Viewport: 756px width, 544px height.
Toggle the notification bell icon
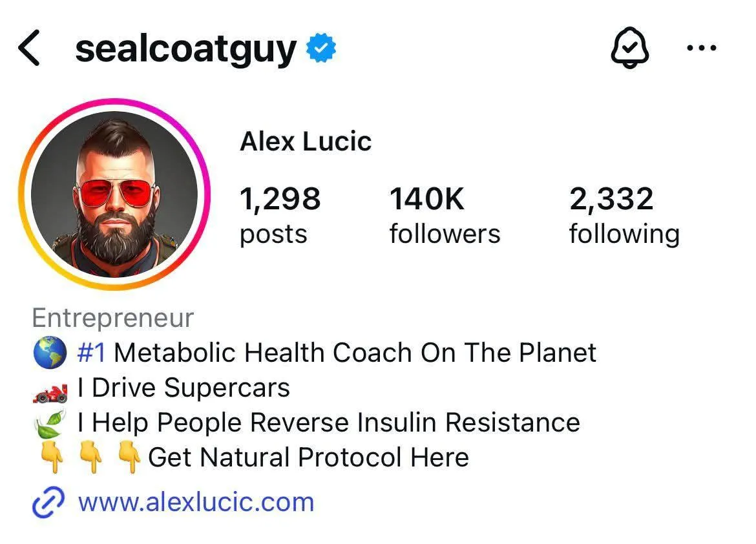[630, 48]
